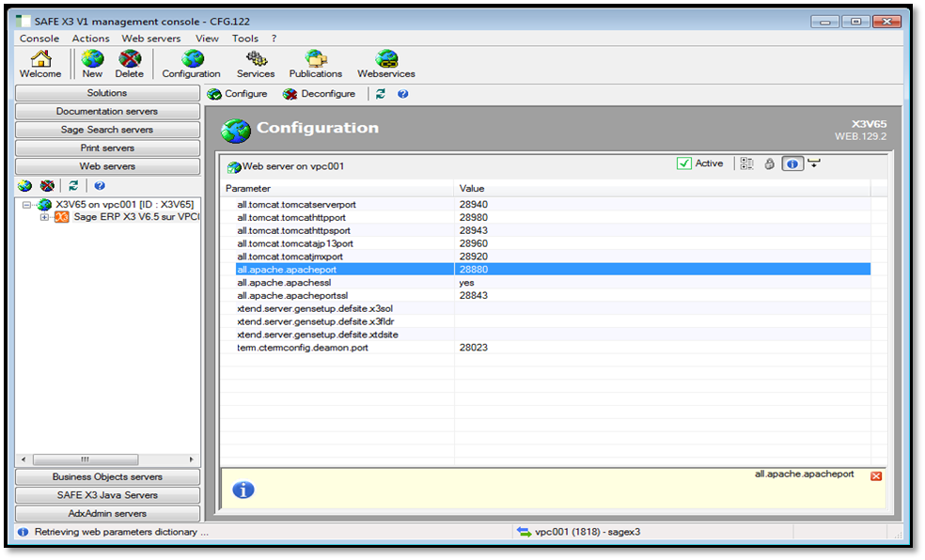Click the Deconfigure icon
The width and height of the screenshot is (925, 560).
290,94
